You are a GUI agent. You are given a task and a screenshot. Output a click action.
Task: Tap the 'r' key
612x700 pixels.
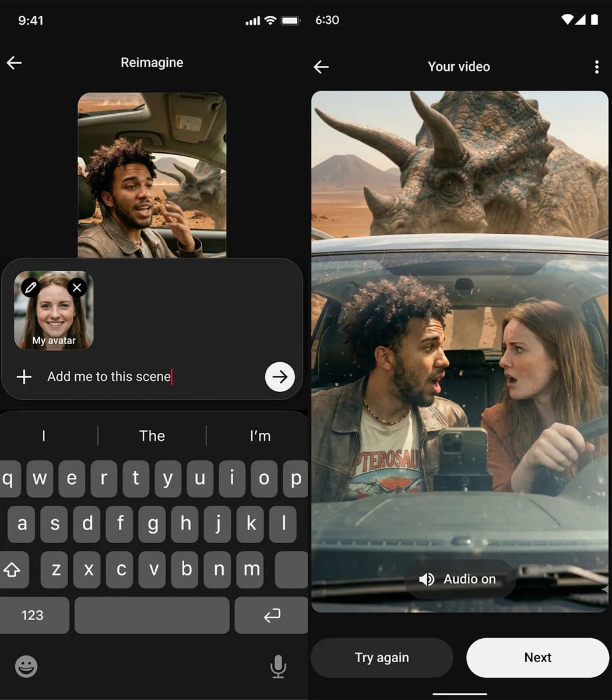(x=104, y=479)
